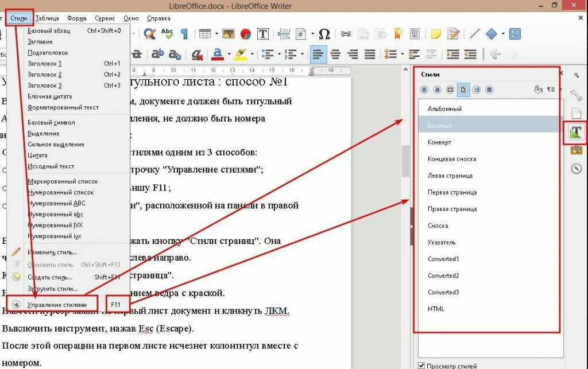The image size is (588, 369).
Task: Expand line spacing dropdown arrow
Action: click(x=403, y=55)
